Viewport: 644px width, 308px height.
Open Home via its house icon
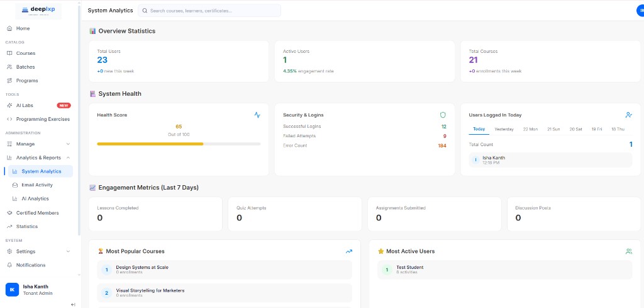tap(9, 28)
